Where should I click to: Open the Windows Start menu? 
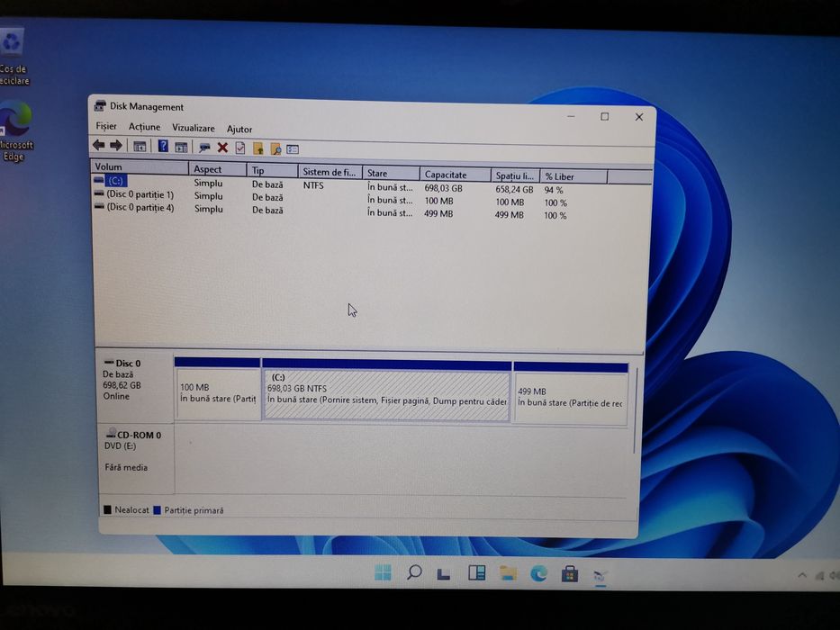pos(383,572)
